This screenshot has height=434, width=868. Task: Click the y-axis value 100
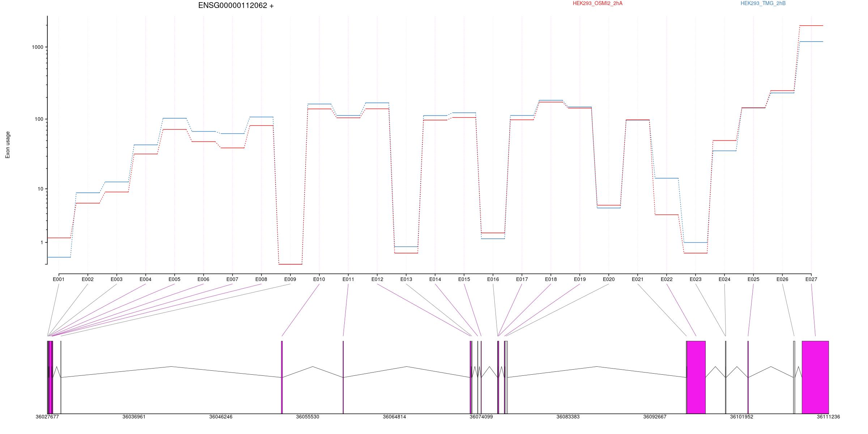(39, 119)
